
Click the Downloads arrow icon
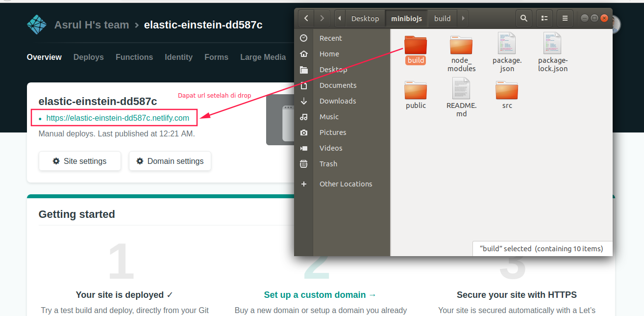(304, 101)
